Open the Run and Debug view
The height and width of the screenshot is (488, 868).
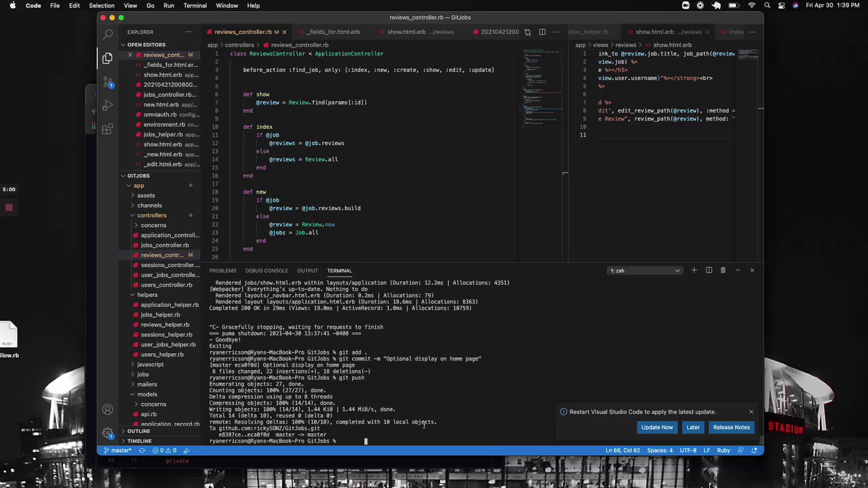click(108, 106)
